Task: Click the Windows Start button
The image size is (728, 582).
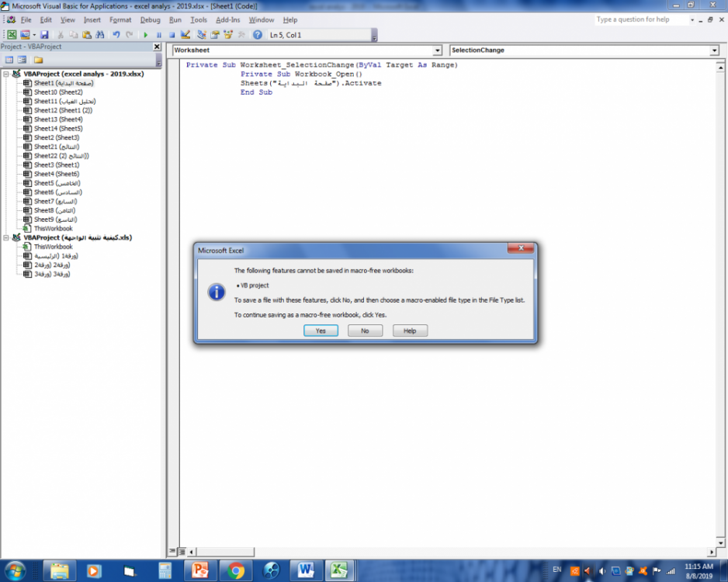Action: click(15, 571)
